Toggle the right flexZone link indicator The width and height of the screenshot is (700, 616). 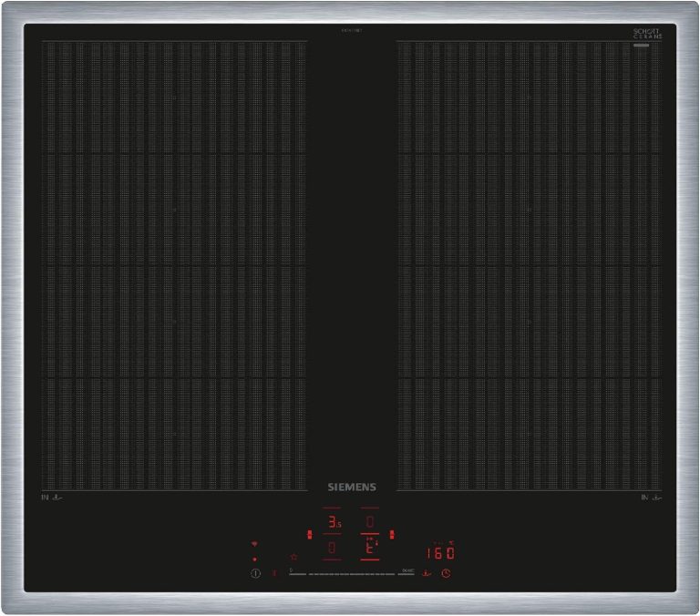point(392,534)
